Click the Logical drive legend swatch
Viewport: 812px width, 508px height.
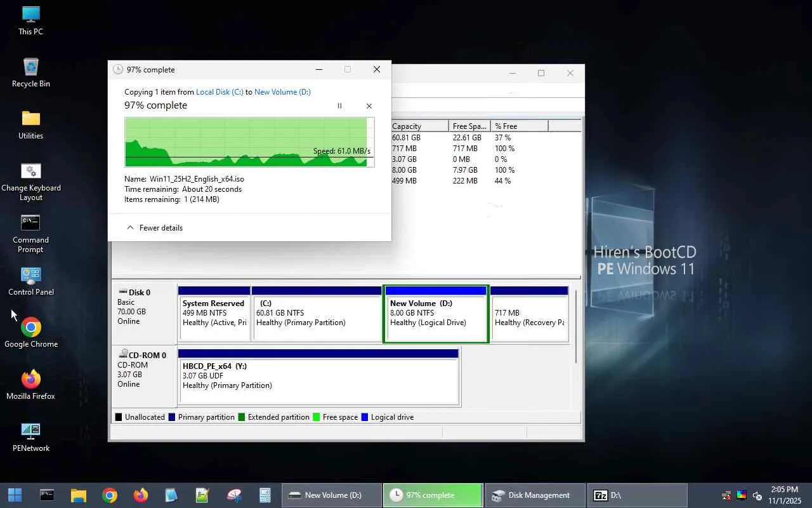(x=364, y=417)
